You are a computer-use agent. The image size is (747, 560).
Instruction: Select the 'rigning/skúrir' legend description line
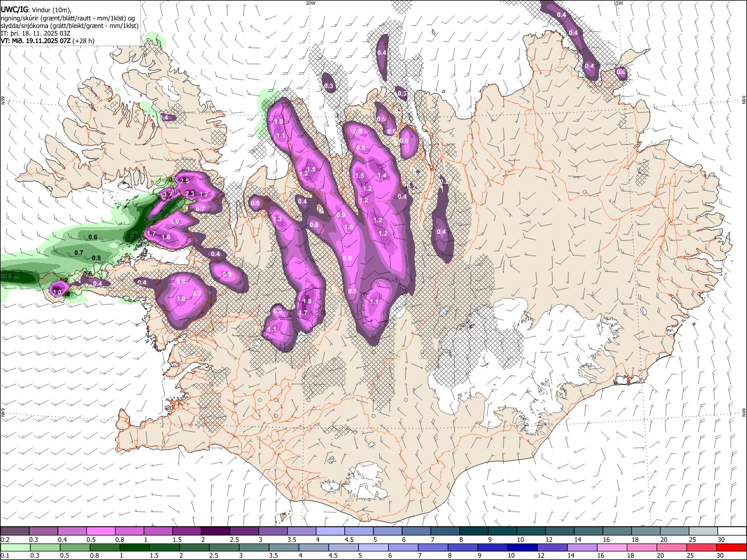pyautogui.click(x=68, y=18)
